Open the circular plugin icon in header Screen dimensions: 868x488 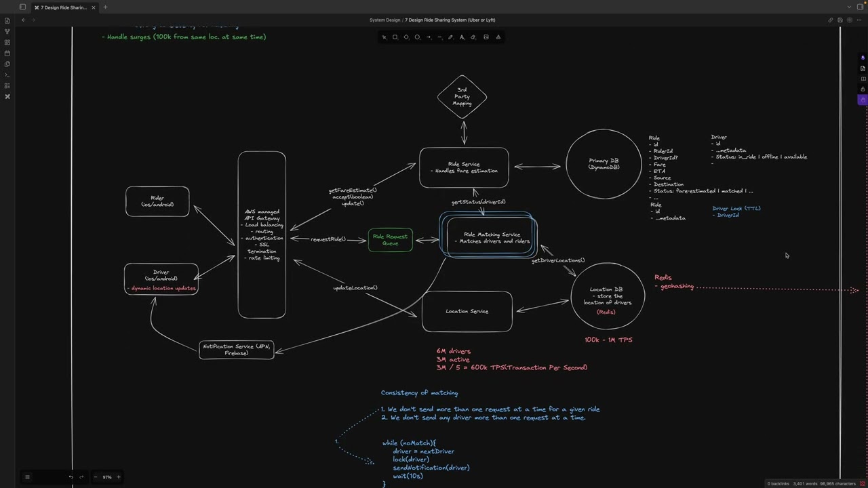pos(850,20)
